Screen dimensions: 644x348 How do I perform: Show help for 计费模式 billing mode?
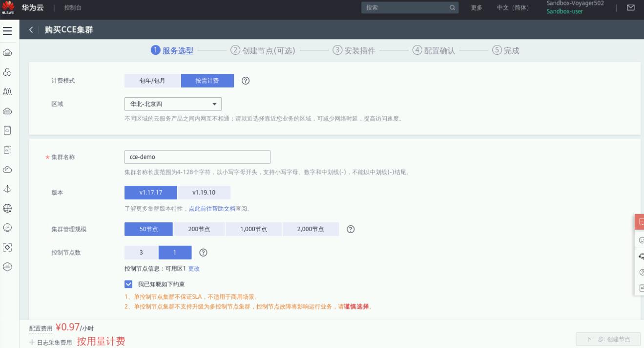pyautogui.click(x=246, y=81)
